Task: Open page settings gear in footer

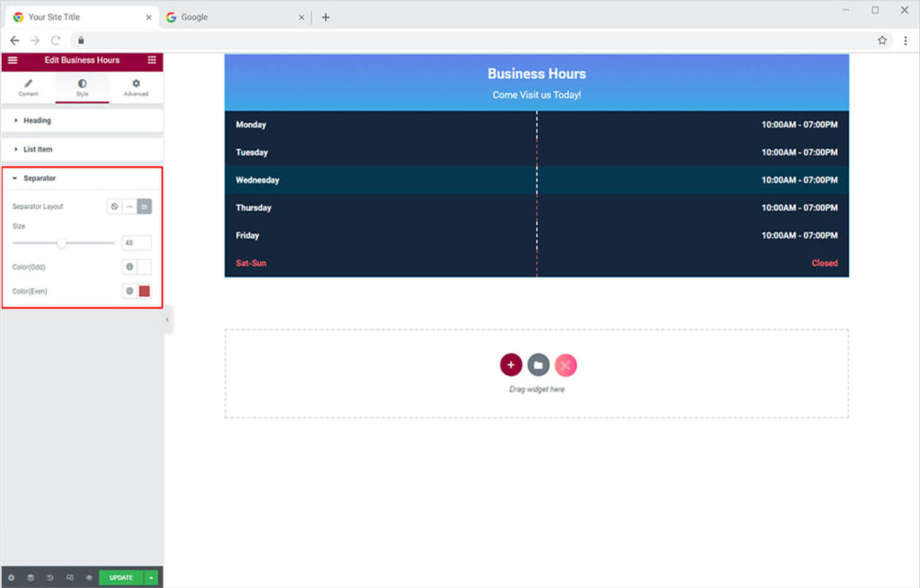Action: coord(11,578)
